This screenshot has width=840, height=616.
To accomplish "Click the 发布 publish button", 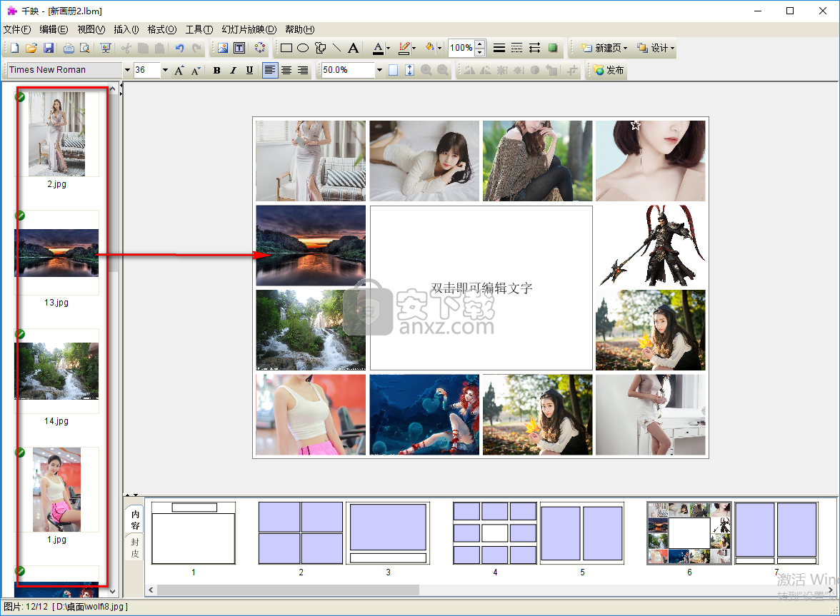I will pos(609,70).
